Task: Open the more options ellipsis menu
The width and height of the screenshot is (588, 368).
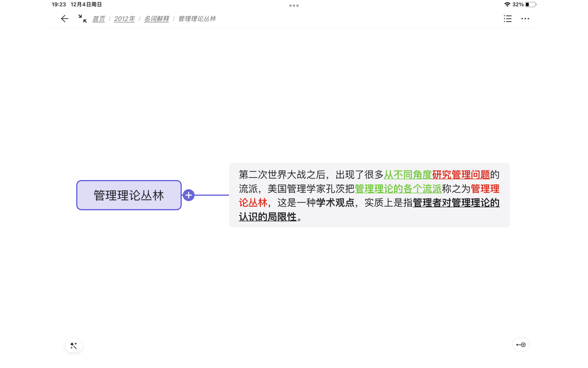Action: (525, 18)
